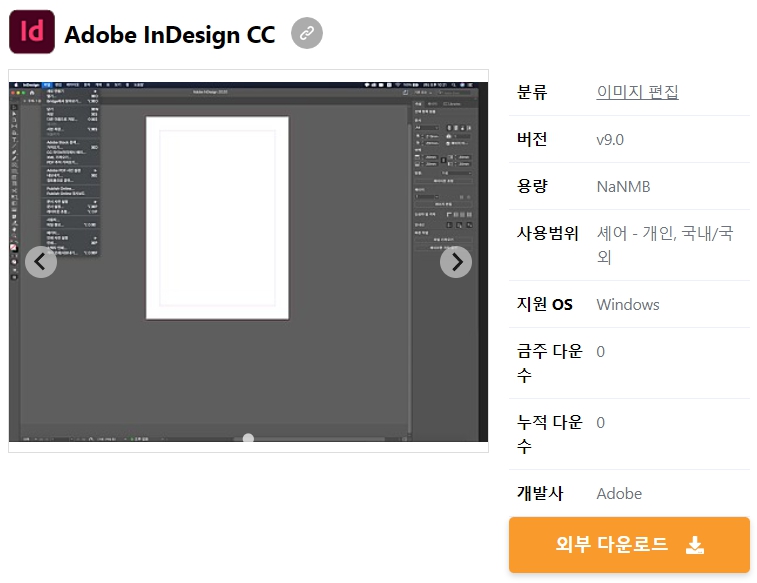Select the 분류 label
The height and width of the screenshot is (583, 757).
532,92
